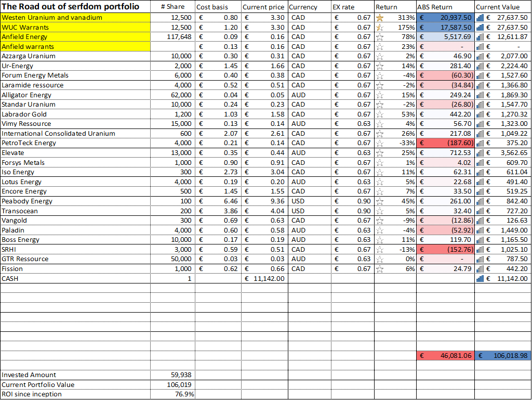Click the bar chart icon in Elevate row

480,153
